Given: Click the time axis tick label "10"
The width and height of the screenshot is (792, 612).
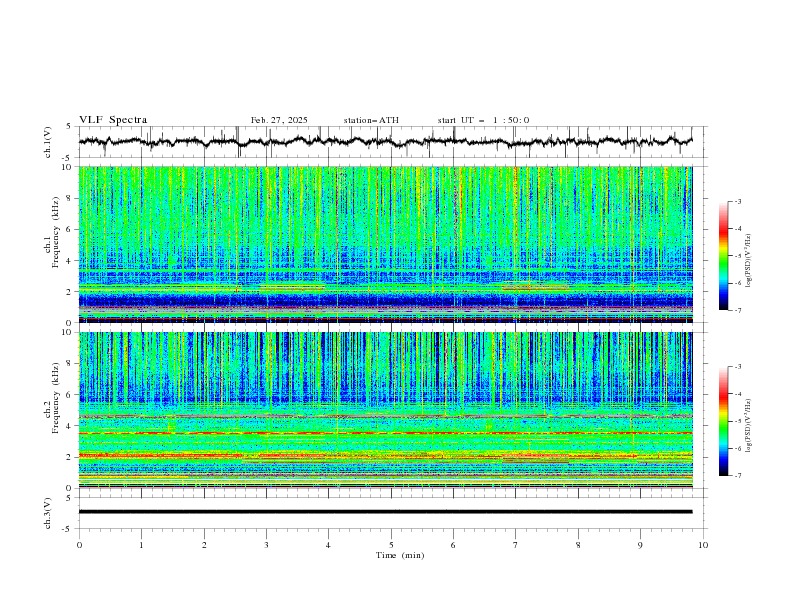Looking at the screenshot, I should point(703,545).
